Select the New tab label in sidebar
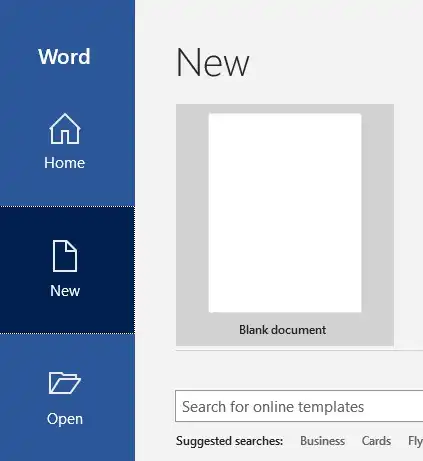Screen dimensions: 423x461 tap(65, 291)
